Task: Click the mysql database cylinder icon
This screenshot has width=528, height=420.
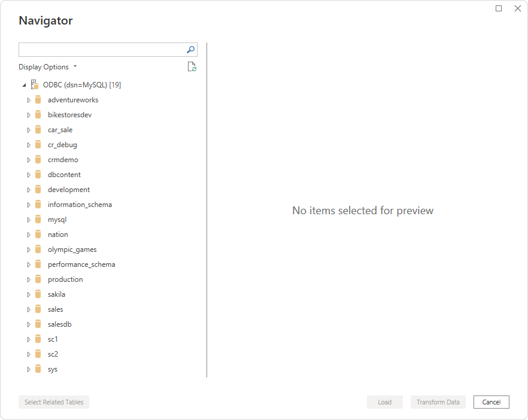Action: pyautogui.click(x=38, y=220)
